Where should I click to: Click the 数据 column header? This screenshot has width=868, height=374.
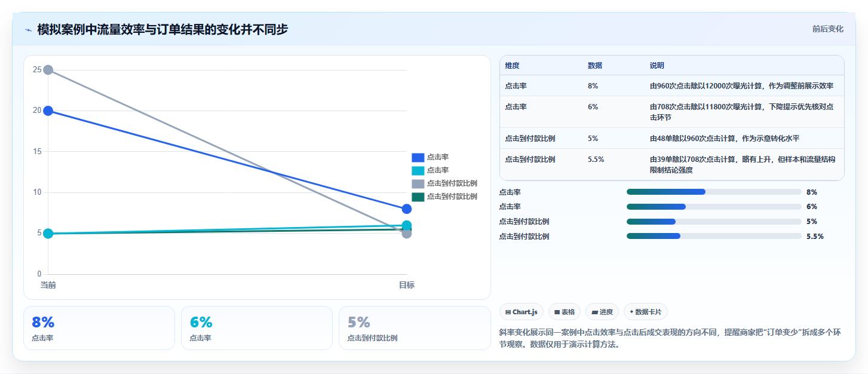(595, 66)
